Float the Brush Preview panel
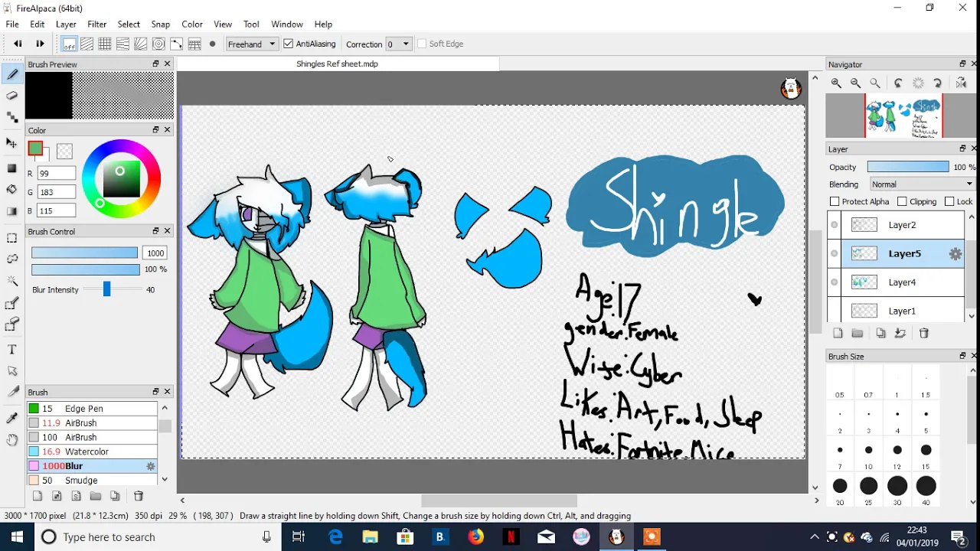 coord(155,64)
